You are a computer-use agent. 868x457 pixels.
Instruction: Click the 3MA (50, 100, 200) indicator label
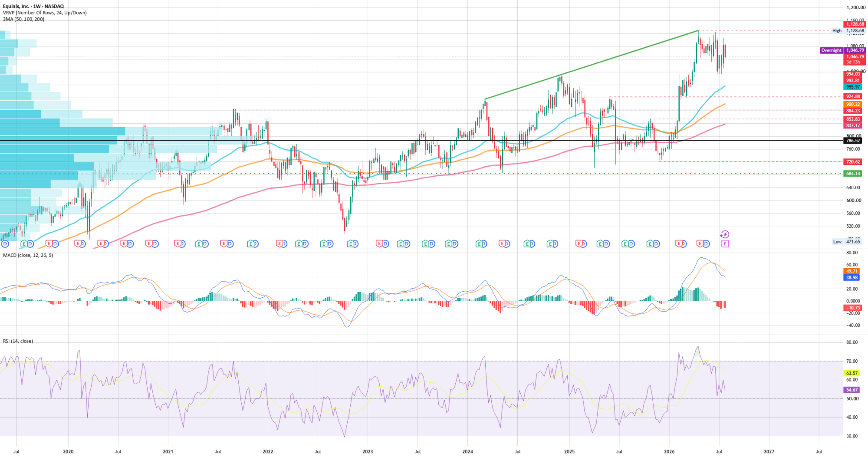23,19
